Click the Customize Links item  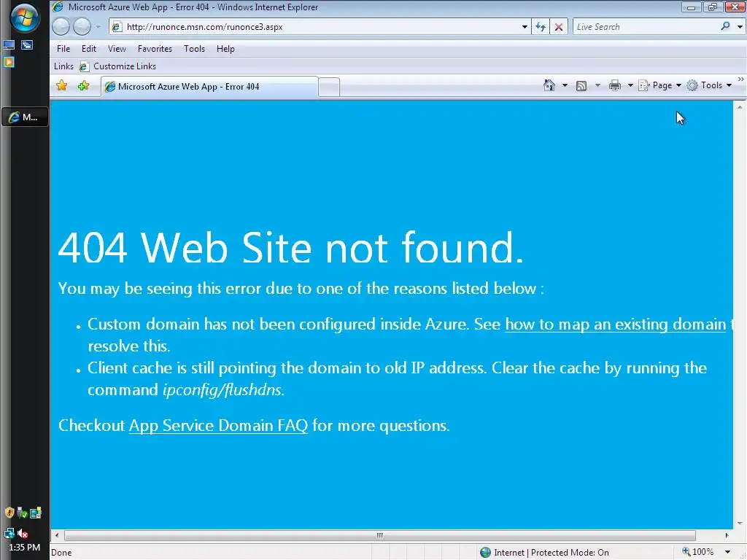pyautogui.click(x=118, y=66)
